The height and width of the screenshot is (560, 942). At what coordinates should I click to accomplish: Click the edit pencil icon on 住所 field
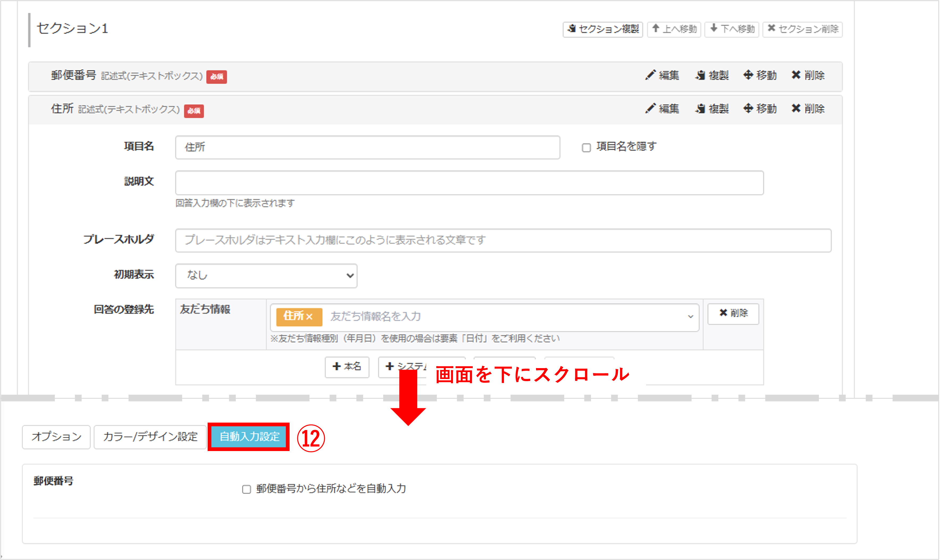pyautogui.click(x=650, y=108)
